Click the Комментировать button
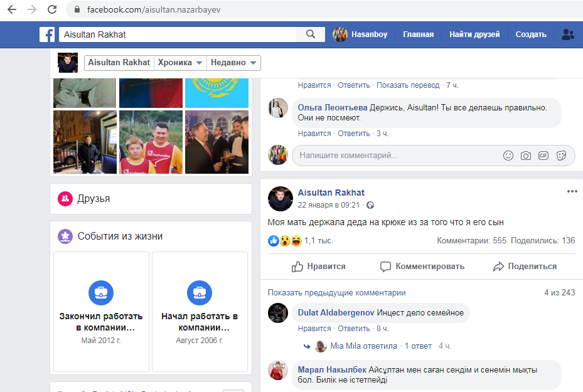This screenshot has width=583, height=392. click(422, 267)
